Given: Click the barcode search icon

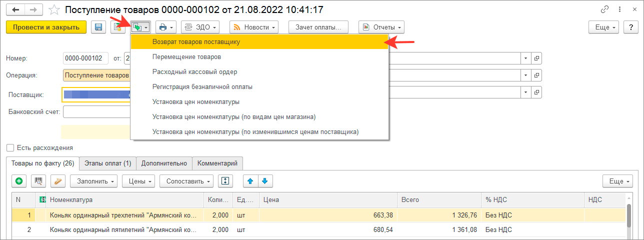Looking at the screenshot, I should [38, 181].
